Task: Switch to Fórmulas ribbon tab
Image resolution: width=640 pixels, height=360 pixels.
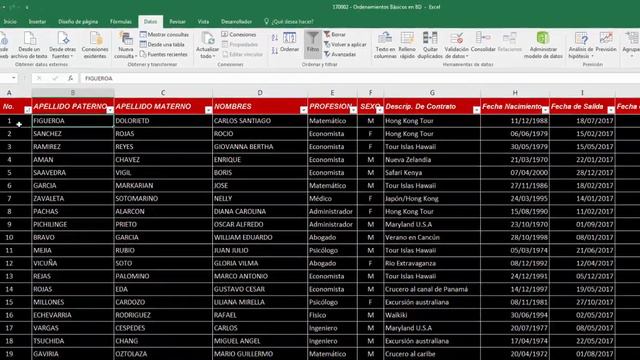Action: coord(121,22)
